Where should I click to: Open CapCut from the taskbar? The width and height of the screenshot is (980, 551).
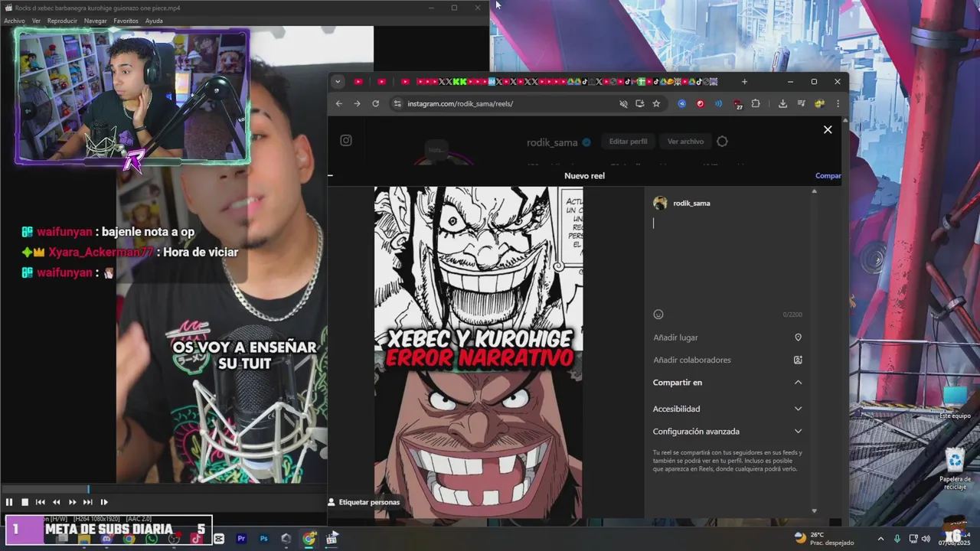[219, 539]
